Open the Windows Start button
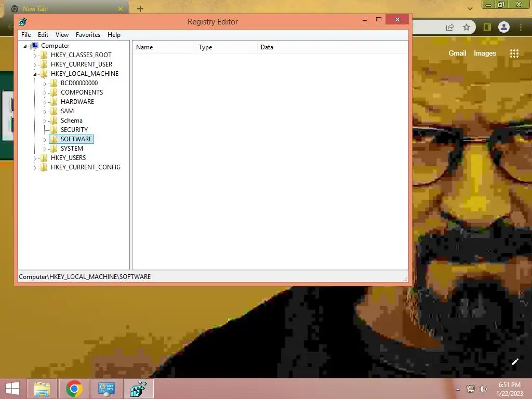The height and width of the screenshot is (399, 532). (x=12, y=389)
